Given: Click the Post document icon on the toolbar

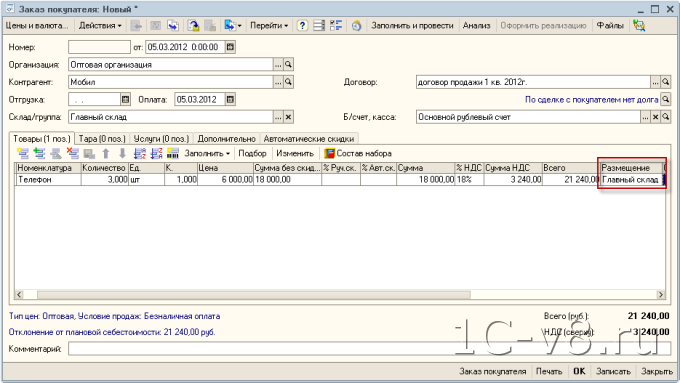Looking at the screenshot, I should 155,26.
